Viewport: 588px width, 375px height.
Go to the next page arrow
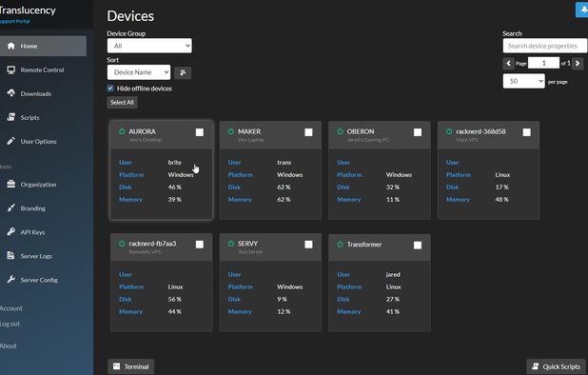click(578, 64)
